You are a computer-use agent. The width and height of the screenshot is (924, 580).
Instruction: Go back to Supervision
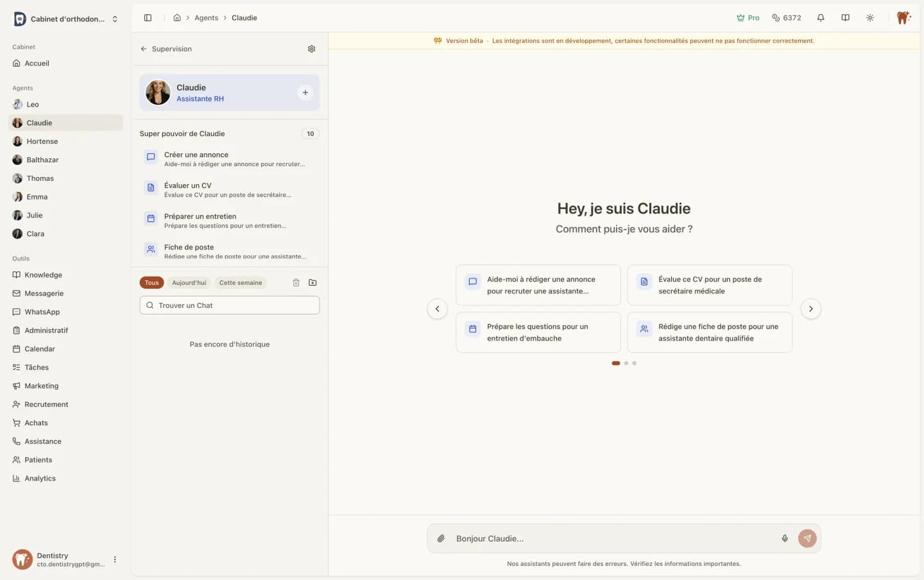click(166, 49)
